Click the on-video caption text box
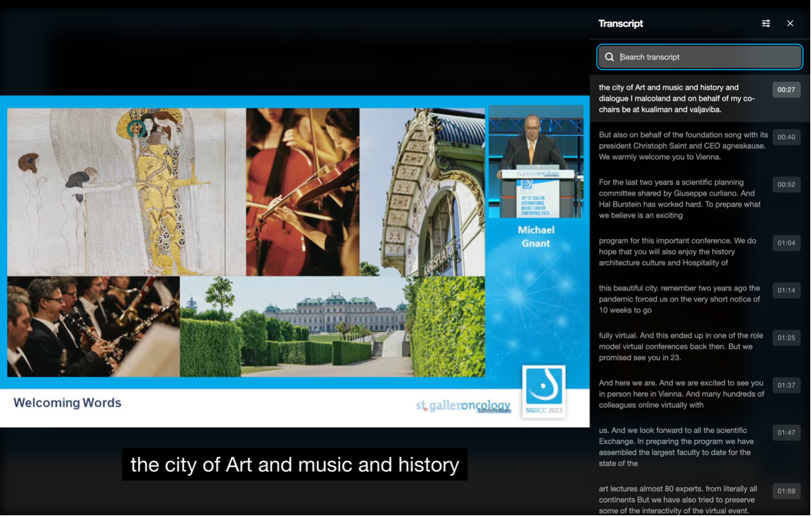Viewport: 812px width, 517px height. (295, 465)
